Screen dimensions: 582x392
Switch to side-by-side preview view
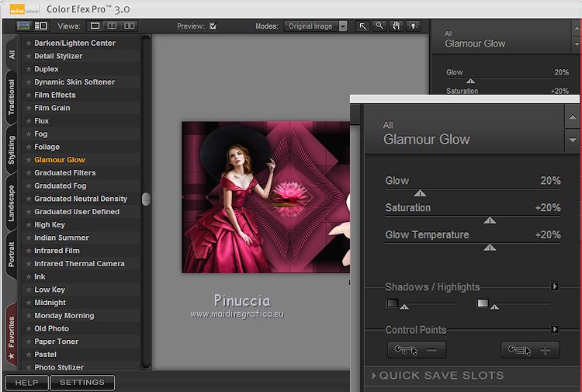tap(130, 26)
